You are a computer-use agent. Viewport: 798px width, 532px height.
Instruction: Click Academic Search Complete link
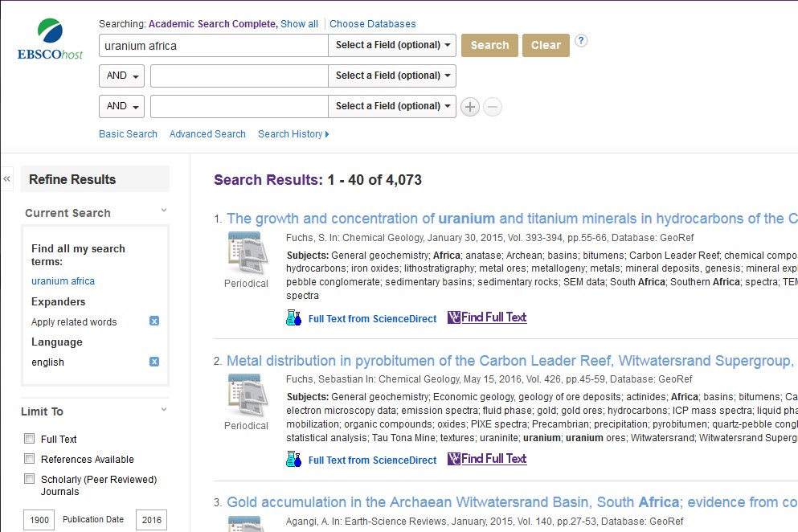(213, 24)
